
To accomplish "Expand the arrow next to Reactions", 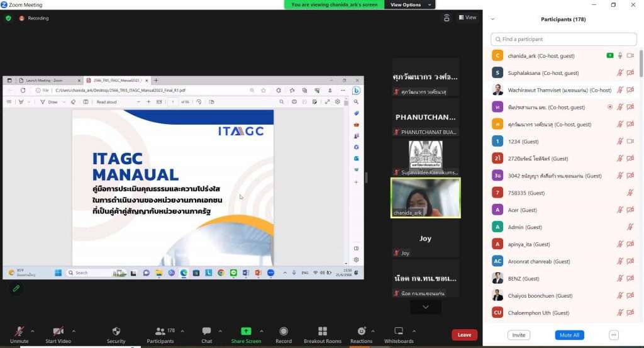I will (373, 331).
